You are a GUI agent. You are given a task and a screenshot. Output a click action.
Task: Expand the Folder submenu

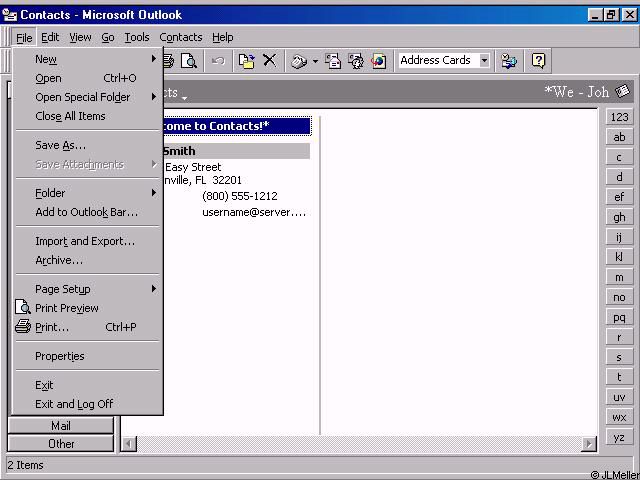[x=87, y=193]
